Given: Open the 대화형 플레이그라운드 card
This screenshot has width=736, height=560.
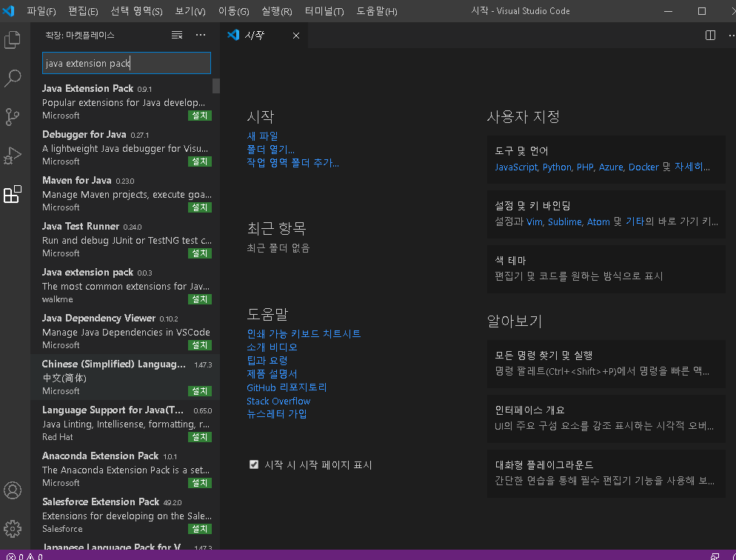Looking at the screenshot, I should pos(606,473).
